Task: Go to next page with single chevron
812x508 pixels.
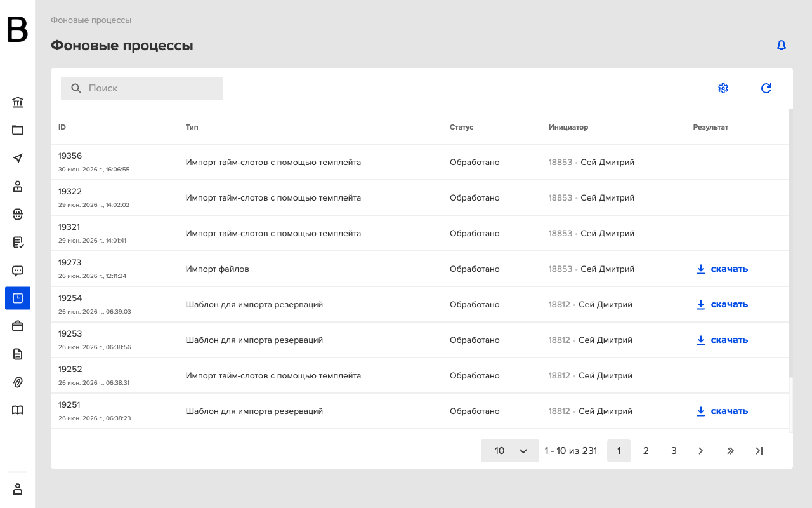Action: point(701,451)
